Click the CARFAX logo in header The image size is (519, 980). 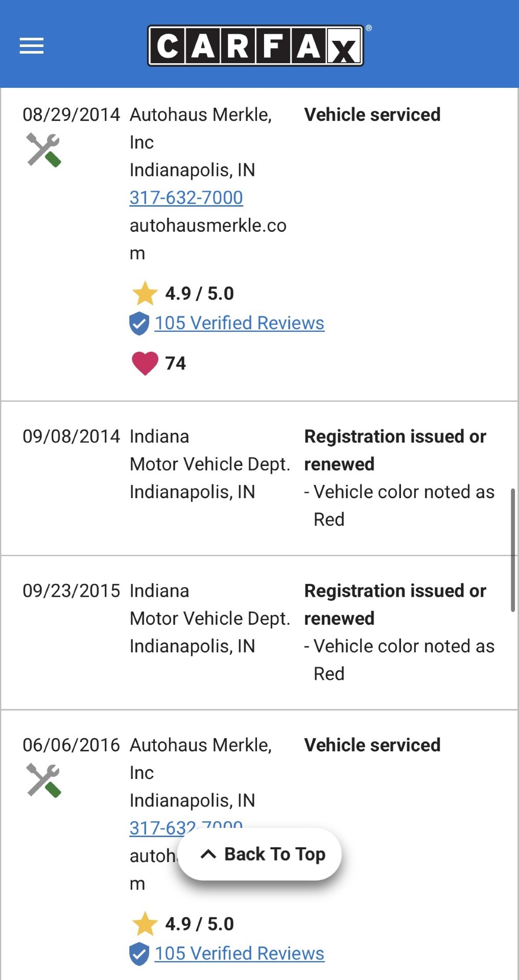pyautogui.click(x=255, y=46)
